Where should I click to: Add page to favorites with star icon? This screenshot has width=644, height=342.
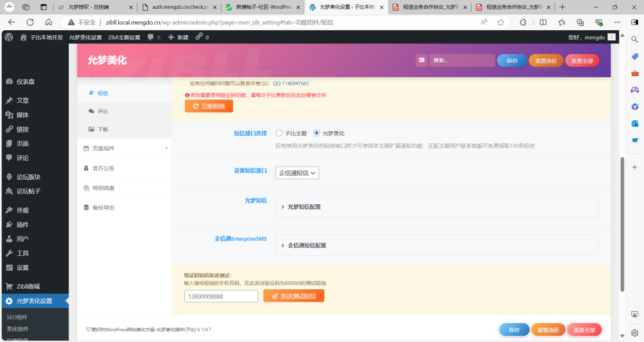(x=501, y=22)
